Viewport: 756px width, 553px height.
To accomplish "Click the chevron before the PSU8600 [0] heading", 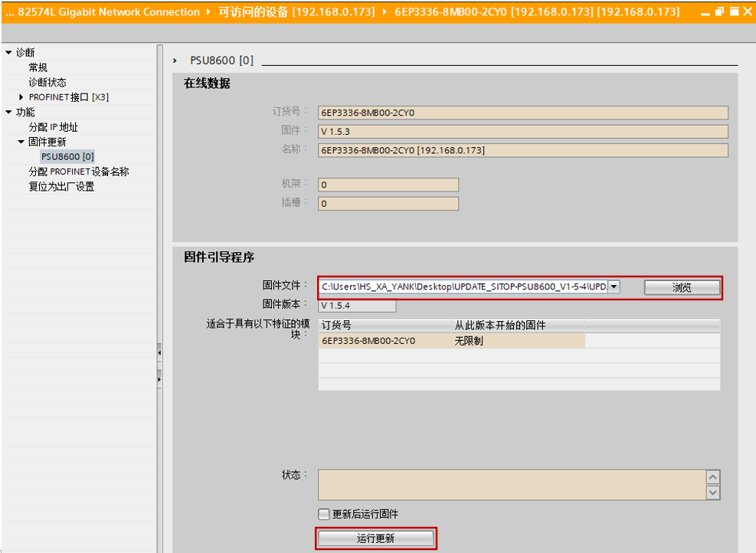I will pyautogui.click(x=175, y=61).
